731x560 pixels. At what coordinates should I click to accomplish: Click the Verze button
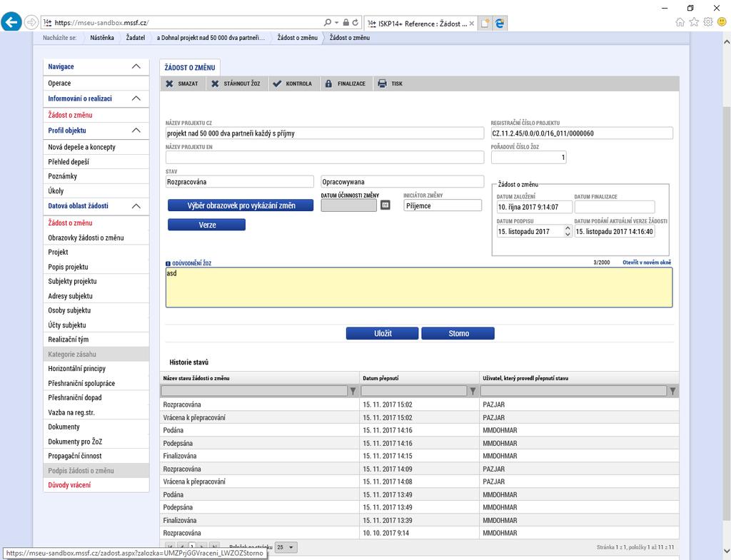tap(206, 225)
